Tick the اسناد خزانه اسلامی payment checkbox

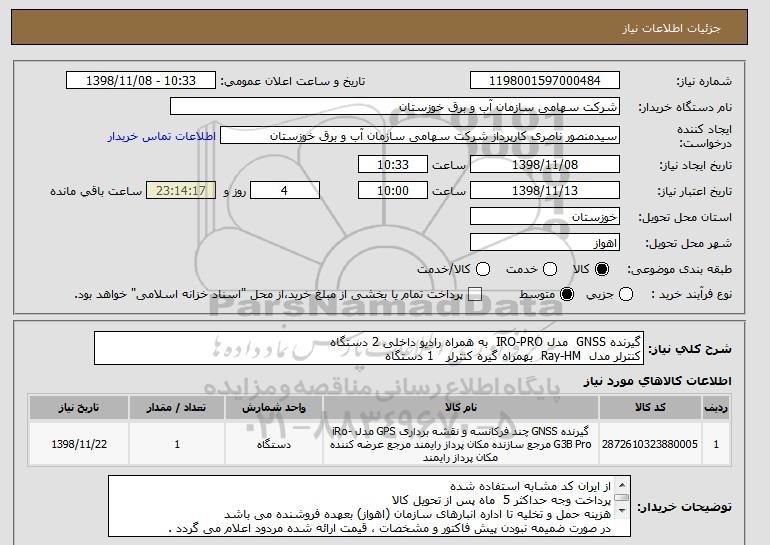[475, 295]
